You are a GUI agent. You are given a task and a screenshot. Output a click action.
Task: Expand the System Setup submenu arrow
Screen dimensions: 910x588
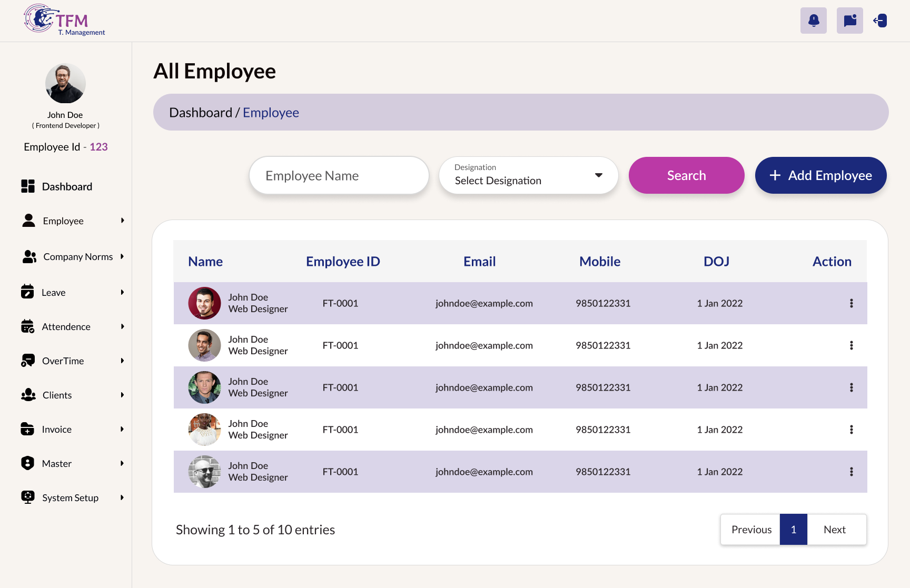122,497
